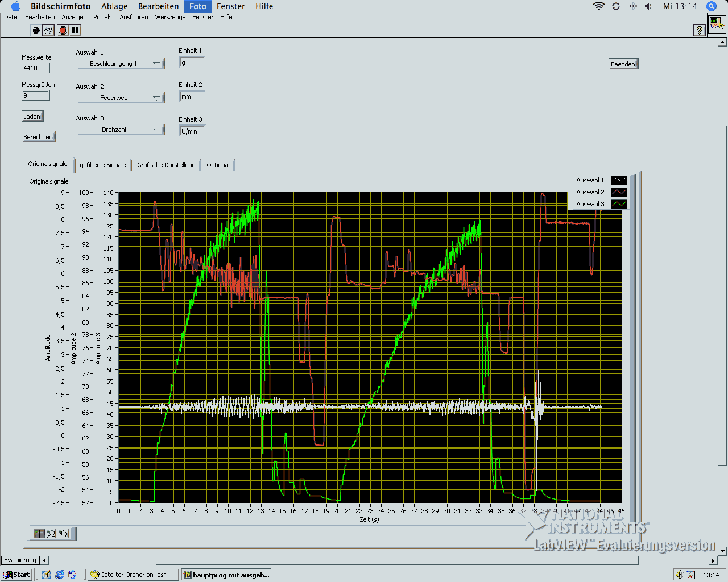Open the Apple menu
The height and width of the screenshot is (582, 728).
click(15, 6)
